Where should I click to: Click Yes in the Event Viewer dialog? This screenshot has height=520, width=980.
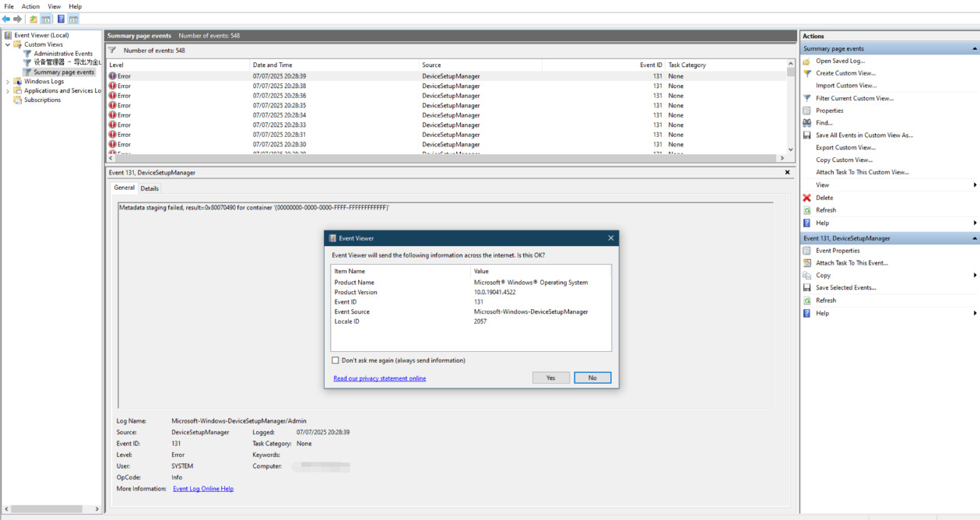coord(551,378)
